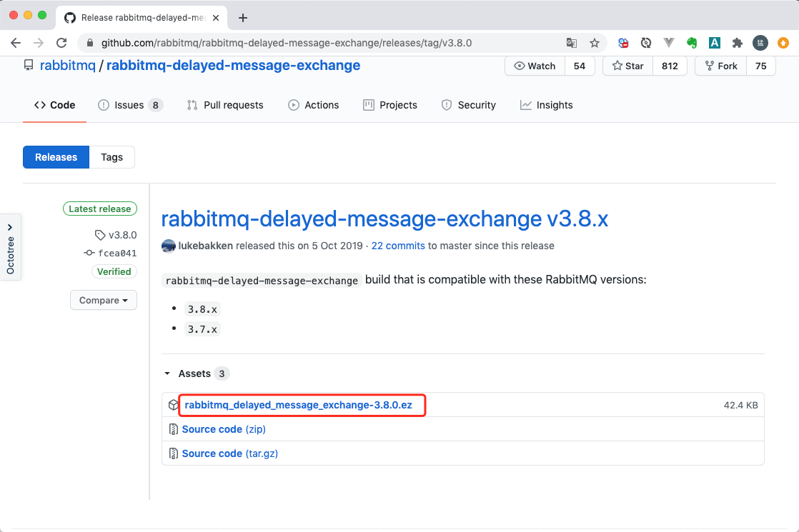The image size is (799, 532).
Task: Open the rabbitmq organization link
Action: pyautogui.click(x=68, y=65)
